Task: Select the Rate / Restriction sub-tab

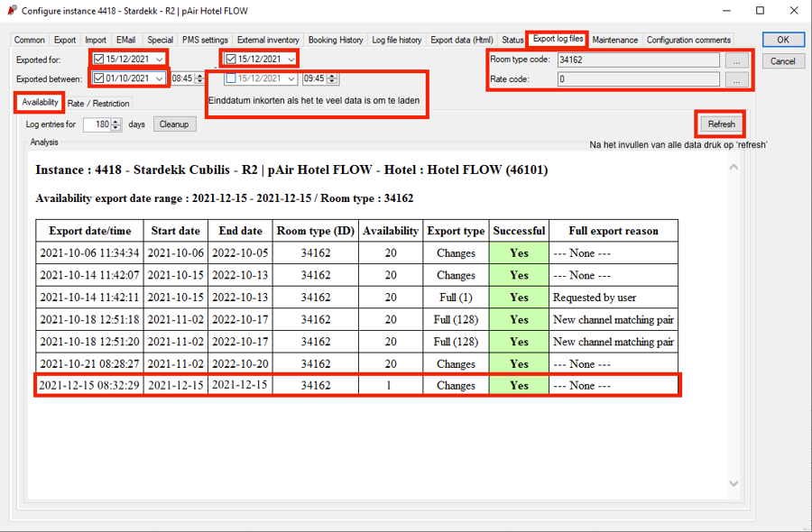Action: pyautogui.click(x=98, y=102)
